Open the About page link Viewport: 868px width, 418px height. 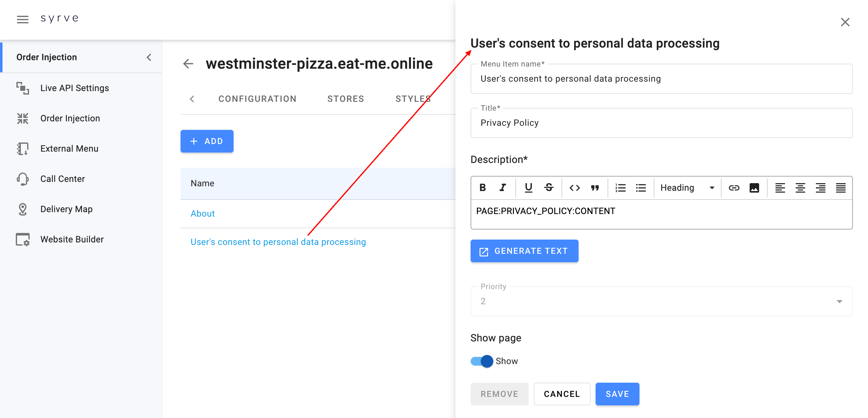click(203, 213)
